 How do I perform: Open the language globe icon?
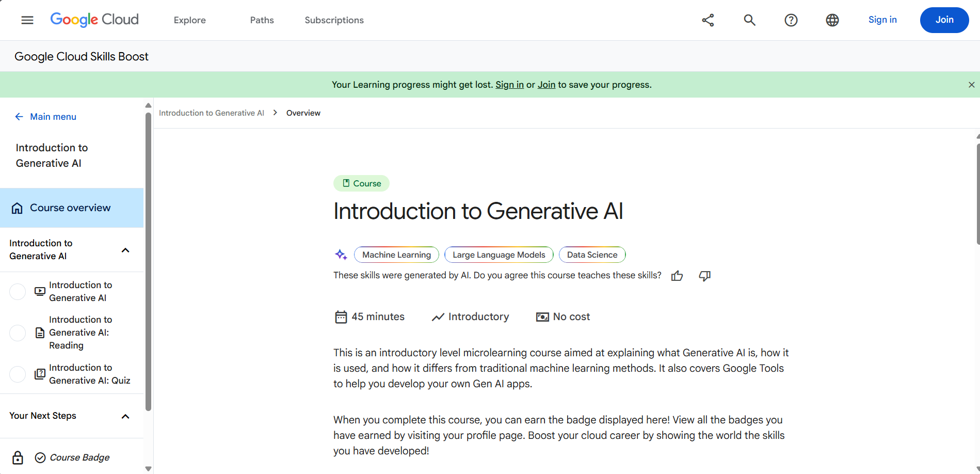(832, 20)
